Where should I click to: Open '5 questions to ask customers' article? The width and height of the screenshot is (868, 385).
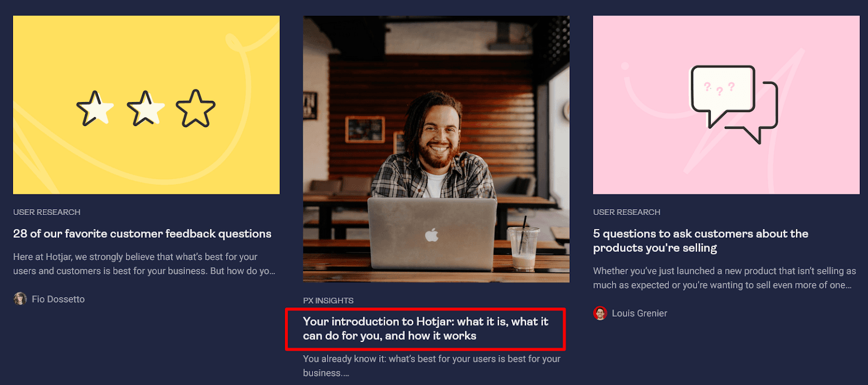[700, 241]
